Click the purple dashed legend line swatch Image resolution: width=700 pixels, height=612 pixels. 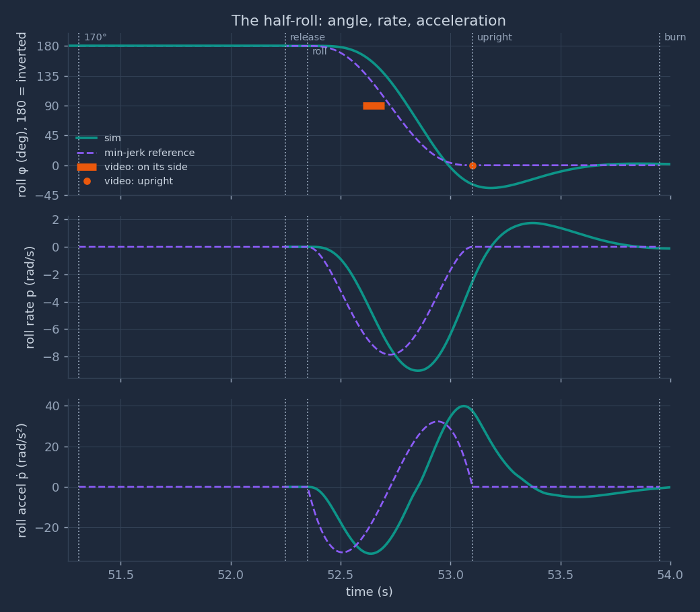(x=87, y=153)
